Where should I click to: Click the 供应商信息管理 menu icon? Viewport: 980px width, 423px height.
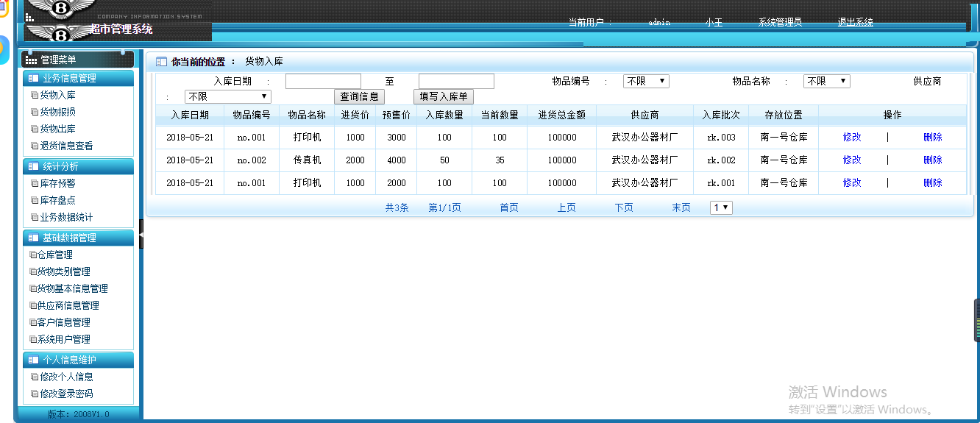(x=33, y=306)
